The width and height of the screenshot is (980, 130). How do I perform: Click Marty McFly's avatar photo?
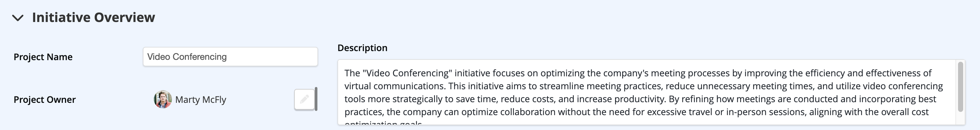point(163,99)
